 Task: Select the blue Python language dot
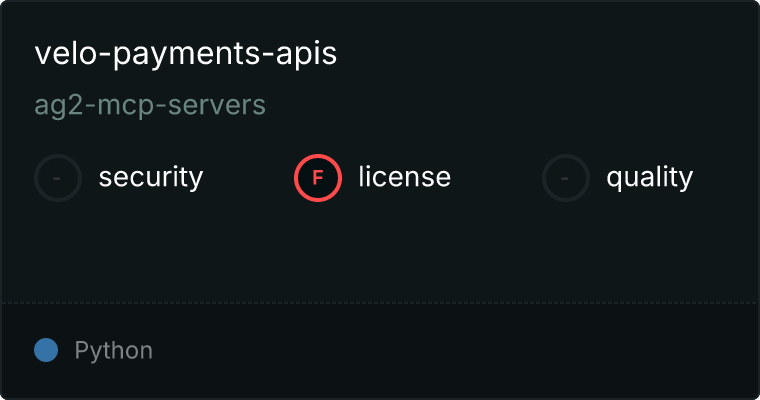[46, 350]
